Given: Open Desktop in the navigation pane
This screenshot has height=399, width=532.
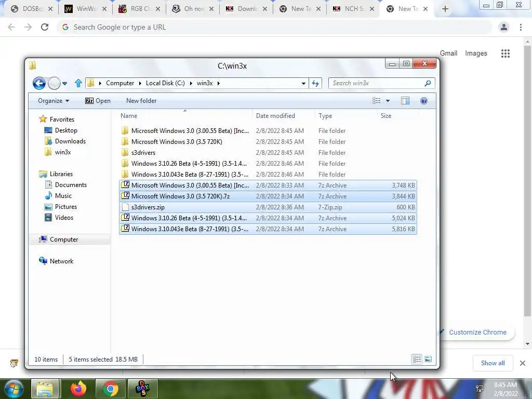Looking at the screenshot, I should point(61,130).
